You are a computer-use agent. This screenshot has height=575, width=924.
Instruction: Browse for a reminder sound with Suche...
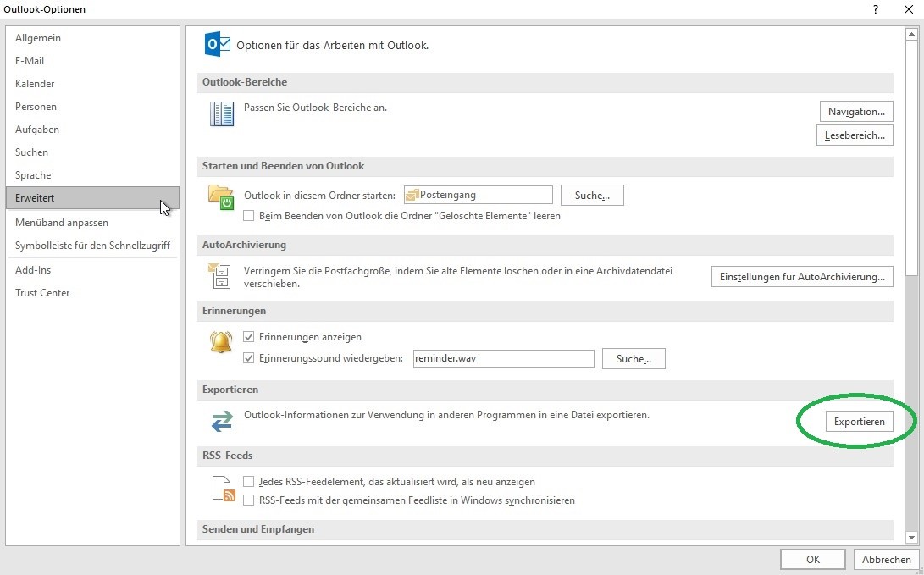point(634,359)
